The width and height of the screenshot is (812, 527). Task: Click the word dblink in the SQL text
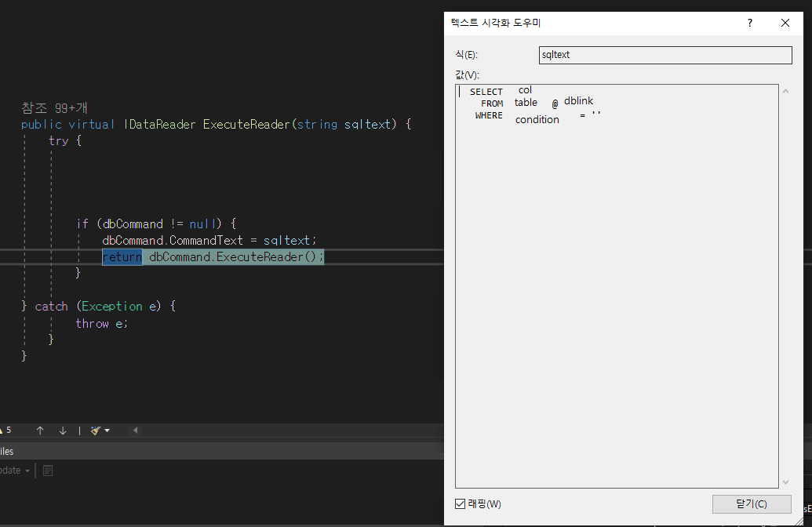click(578, 100)
